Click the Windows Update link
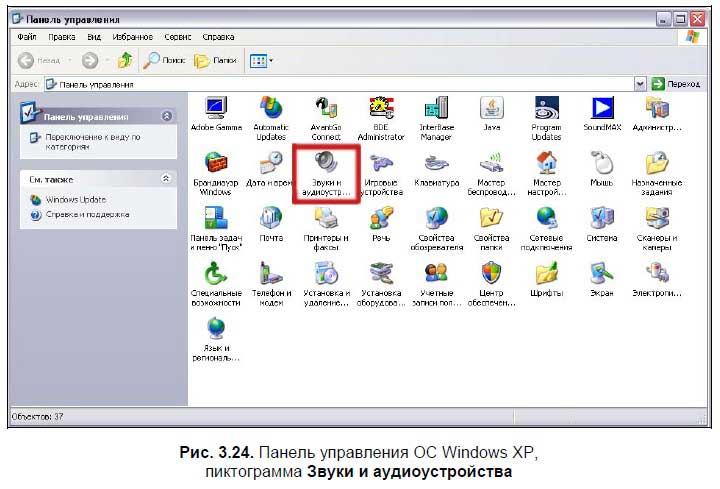The width and height of the screenshot is (720, 489). pos(75,199)
